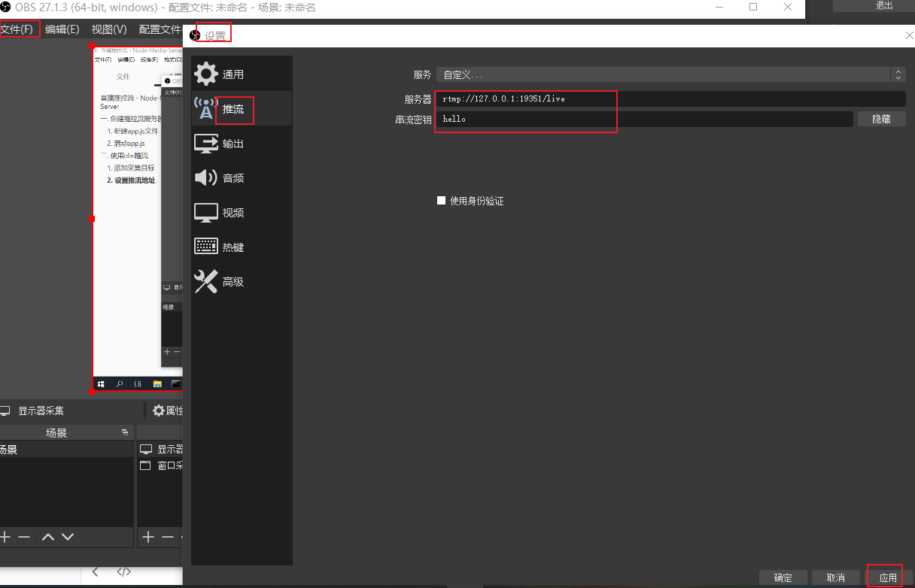
Task: Open the 编辑(E) menu
Action: [x=62, y=29]
